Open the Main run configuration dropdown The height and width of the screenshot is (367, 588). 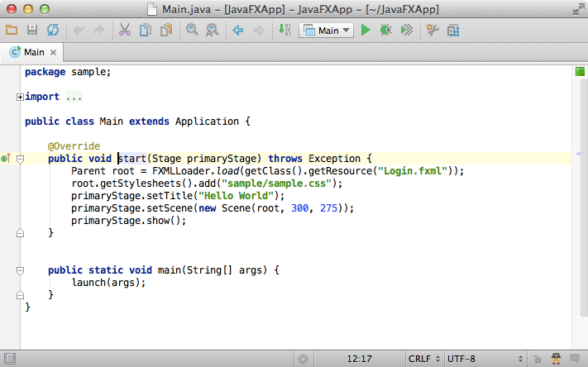[x=326, y=31]
